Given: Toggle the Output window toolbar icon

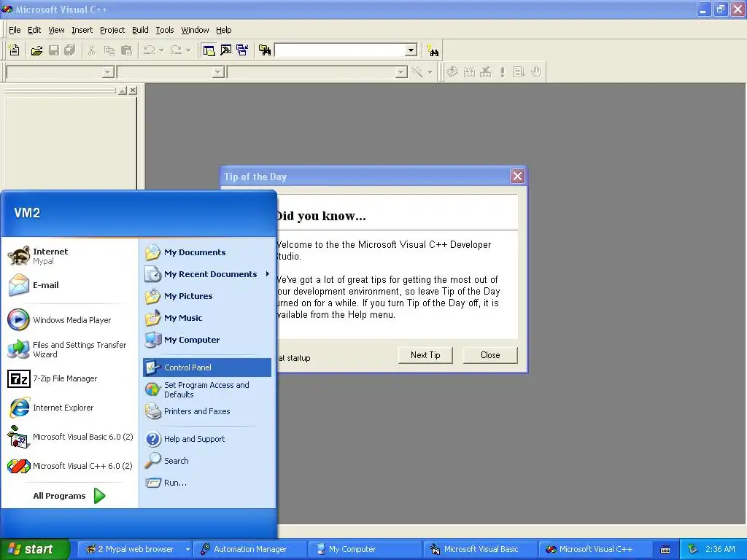Looking at the screenshot, I should tap(226, 50).
